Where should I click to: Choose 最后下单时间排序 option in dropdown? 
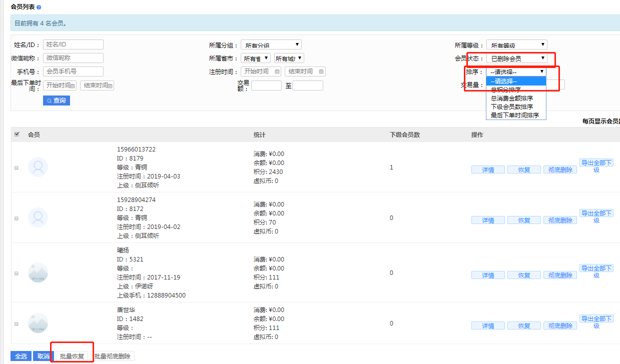click(x=514, y=115)
